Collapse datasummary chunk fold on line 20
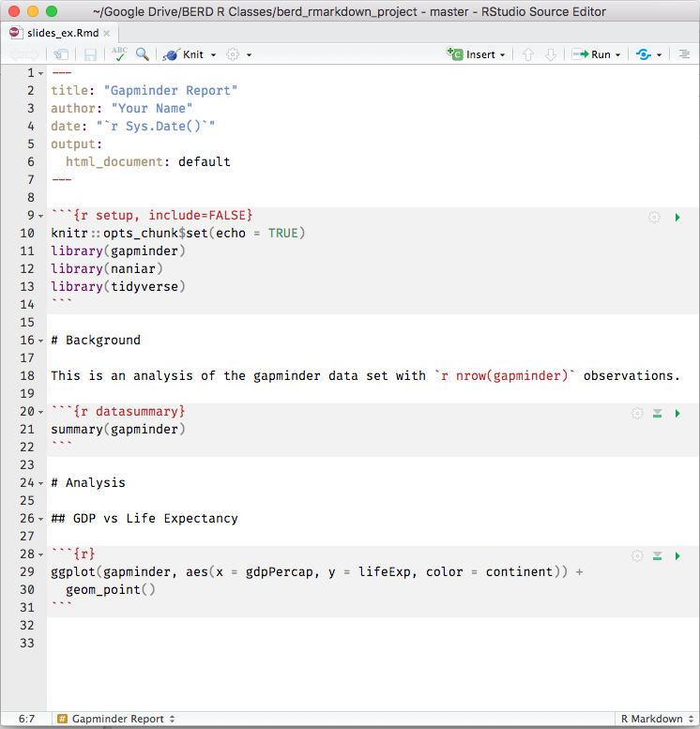The height and width of the screenshot is (729, 700). click(x=41, y=413)
